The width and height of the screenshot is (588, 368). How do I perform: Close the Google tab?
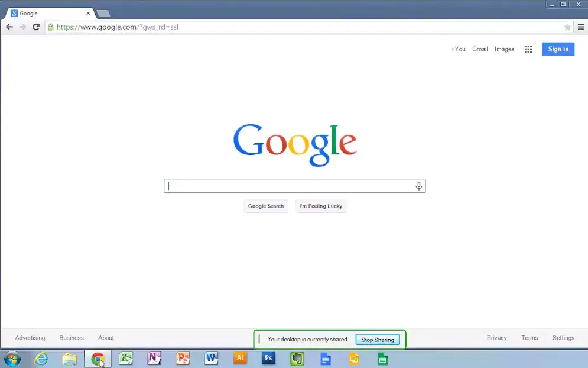click(87, 13)
